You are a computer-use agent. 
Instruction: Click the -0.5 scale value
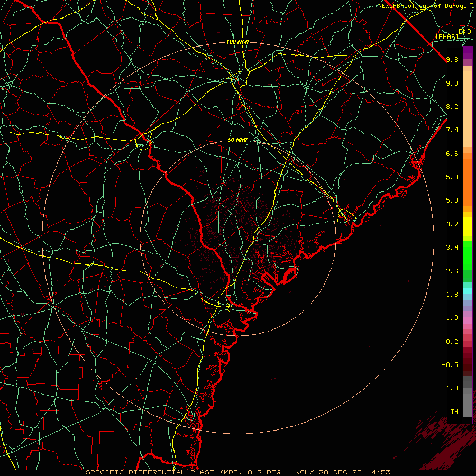(x=450, y=365)
